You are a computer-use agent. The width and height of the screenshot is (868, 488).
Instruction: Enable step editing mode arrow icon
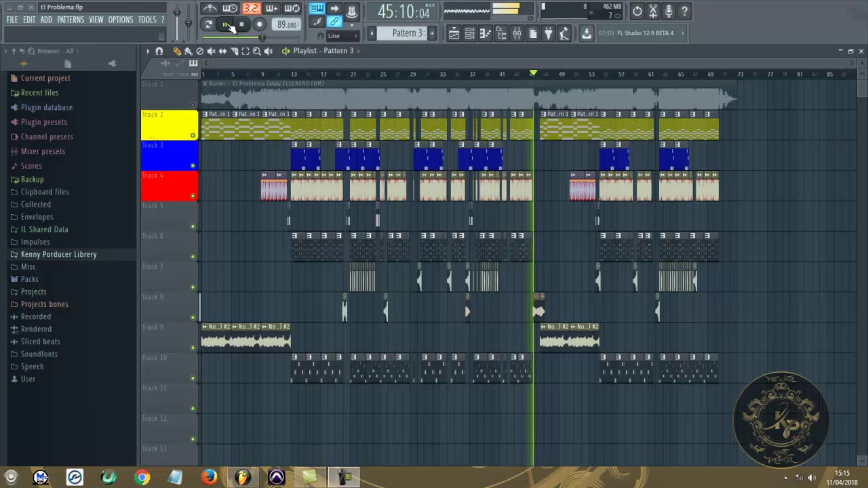pos(334,9)
